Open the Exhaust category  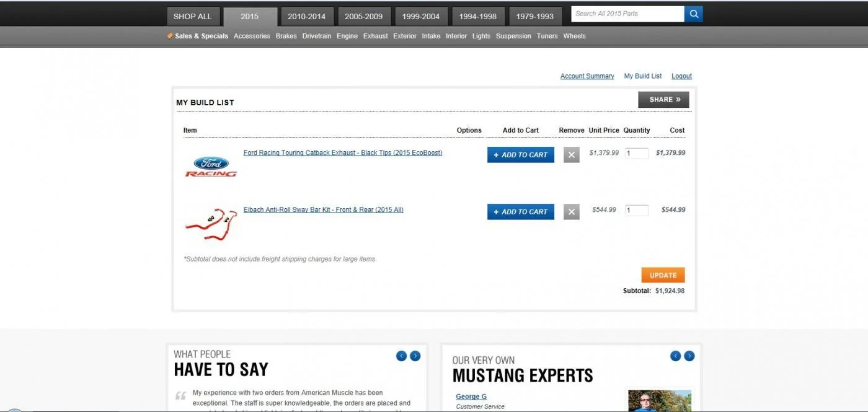376,36
